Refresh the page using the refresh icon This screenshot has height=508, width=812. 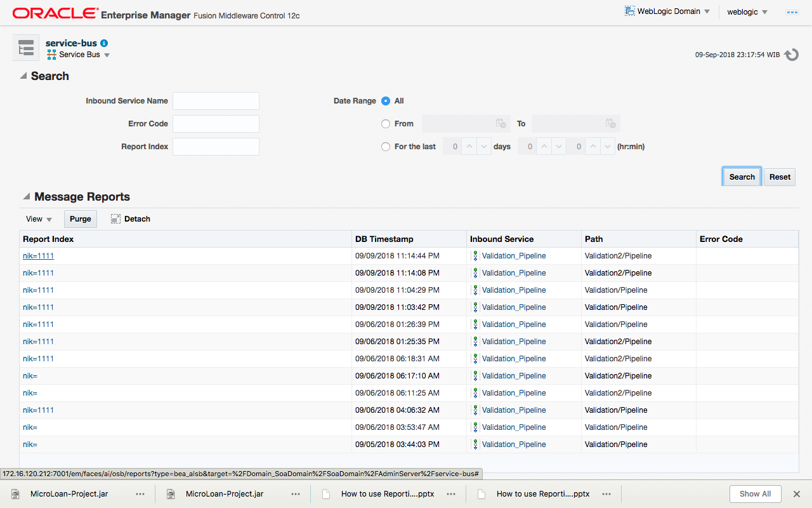tap(791, 55)
